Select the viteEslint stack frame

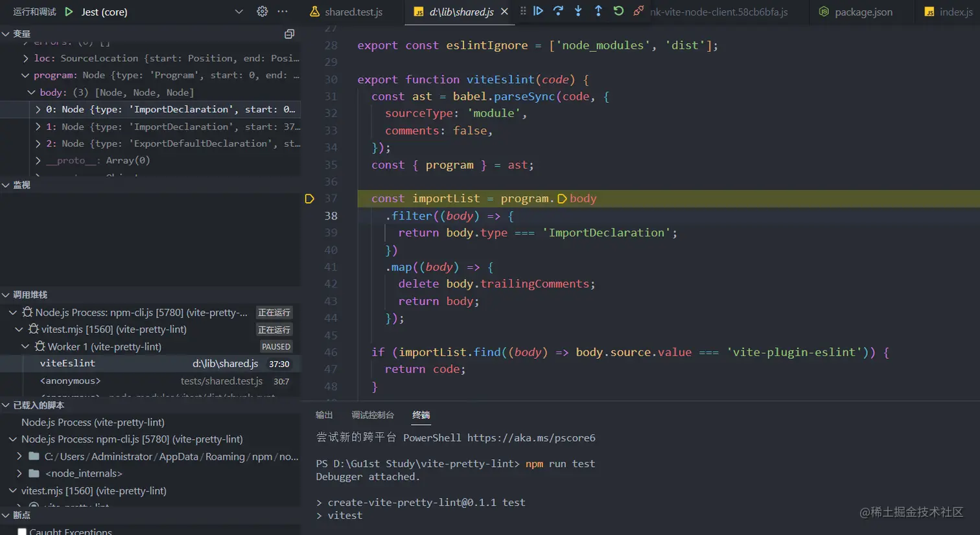click(x=150, y=364)
